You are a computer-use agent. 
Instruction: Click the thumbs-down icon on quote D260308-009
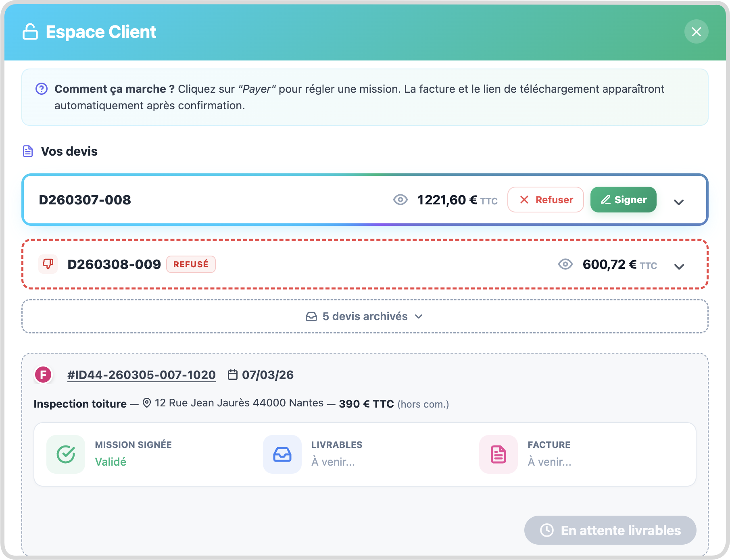48,264
